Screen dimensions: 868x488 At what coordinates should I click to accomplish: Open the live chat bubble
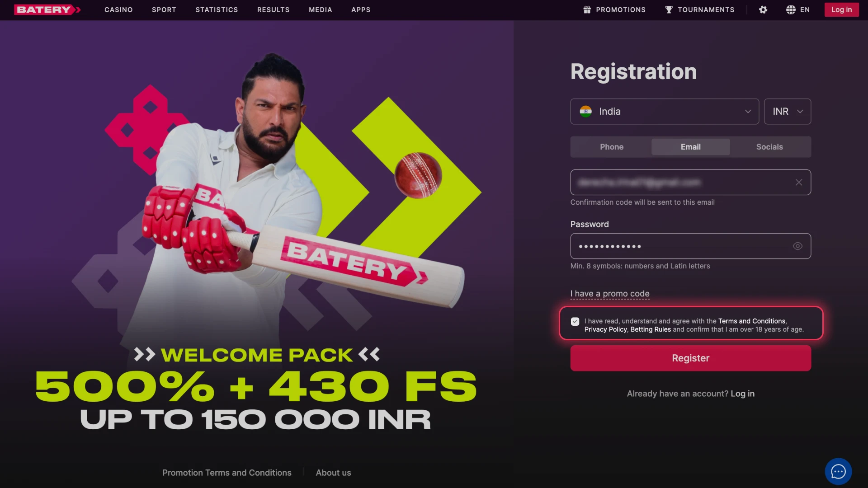[x=838, y=472]
